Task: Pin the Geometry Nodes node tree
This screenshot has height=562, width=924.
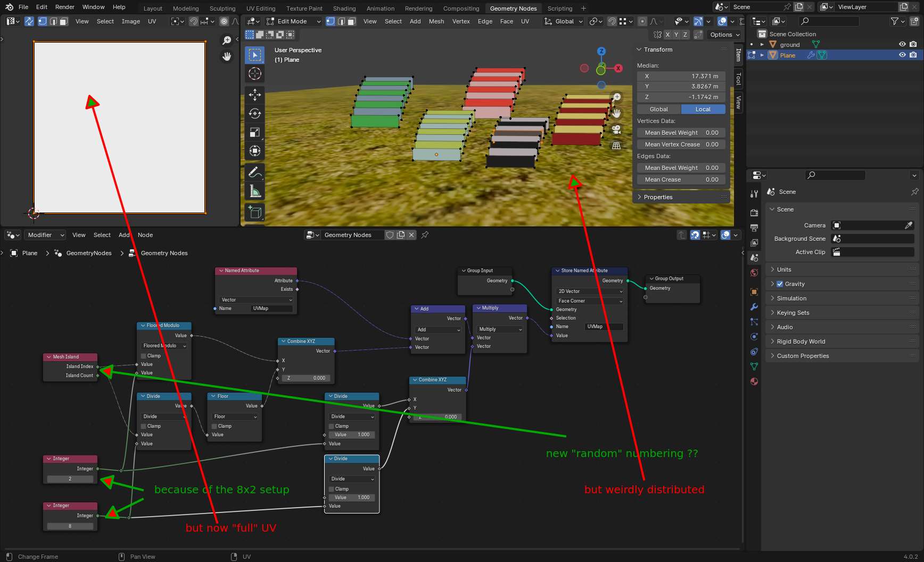Action: [x=425, y=235]
